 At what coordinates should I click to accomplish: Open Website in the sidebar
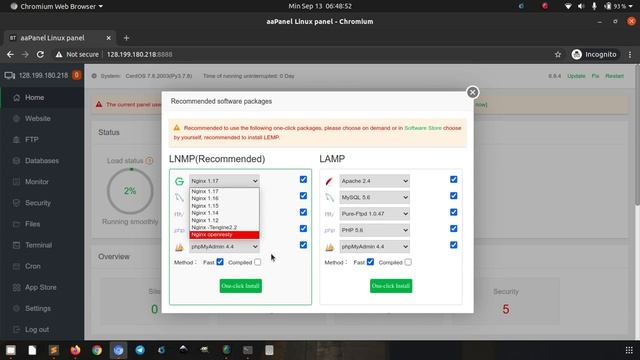(x=42, y=119)
